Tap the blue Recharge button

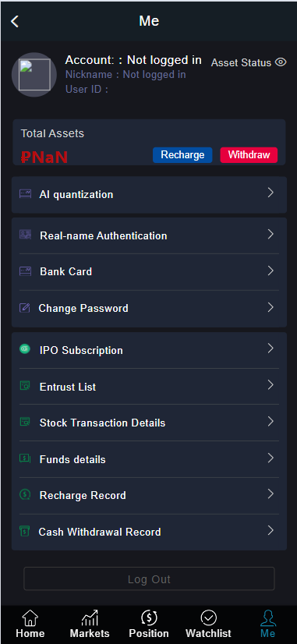pyautogui.click(x=182, y=155)
